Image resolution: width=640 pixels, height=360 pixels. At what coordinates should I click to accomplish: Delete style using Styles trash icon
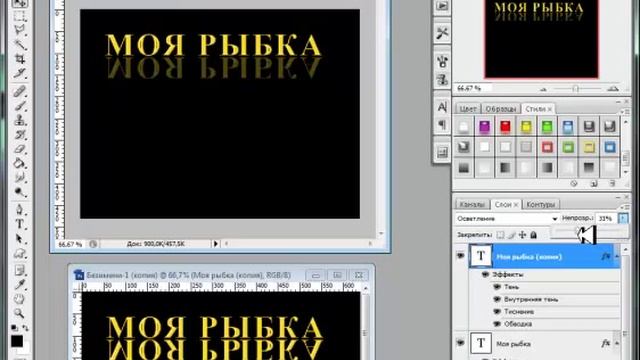tap(612, 184)
